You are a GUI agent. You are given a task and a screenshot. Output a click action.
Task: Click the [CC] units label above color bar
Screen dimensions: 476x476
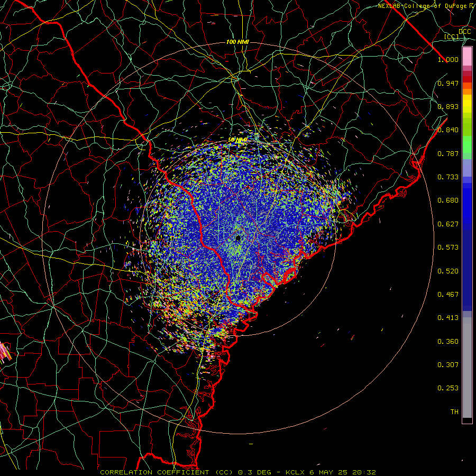[452, 36]
